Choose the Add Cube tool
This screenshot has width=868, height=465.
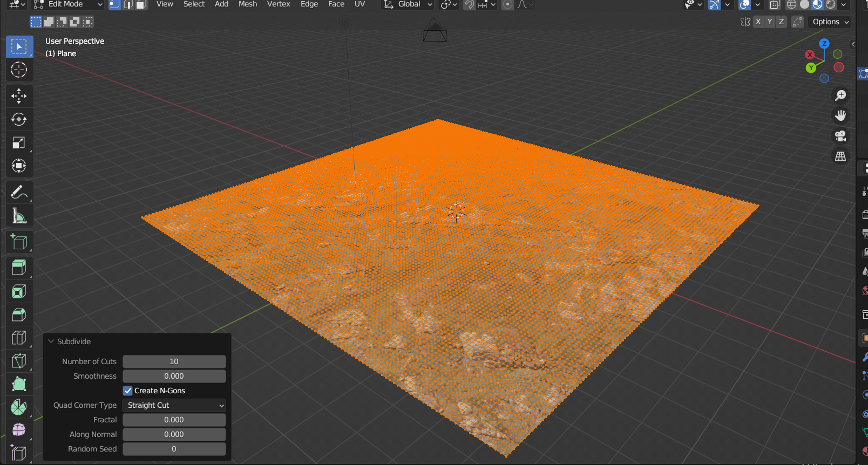19,242
